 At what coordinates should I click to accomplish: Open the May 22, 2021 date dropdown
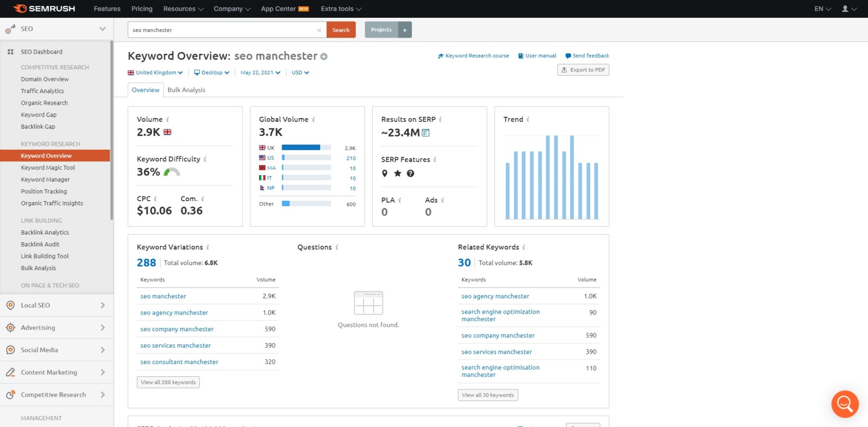(260, 72)
